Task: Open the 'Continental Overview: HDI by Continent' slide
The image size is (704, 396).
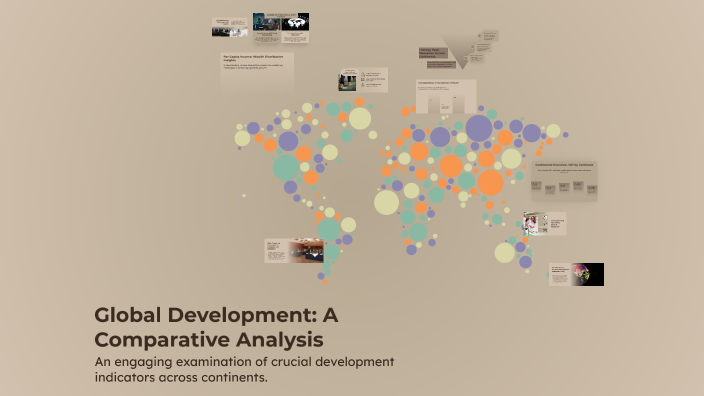Action: pos(564,181)
